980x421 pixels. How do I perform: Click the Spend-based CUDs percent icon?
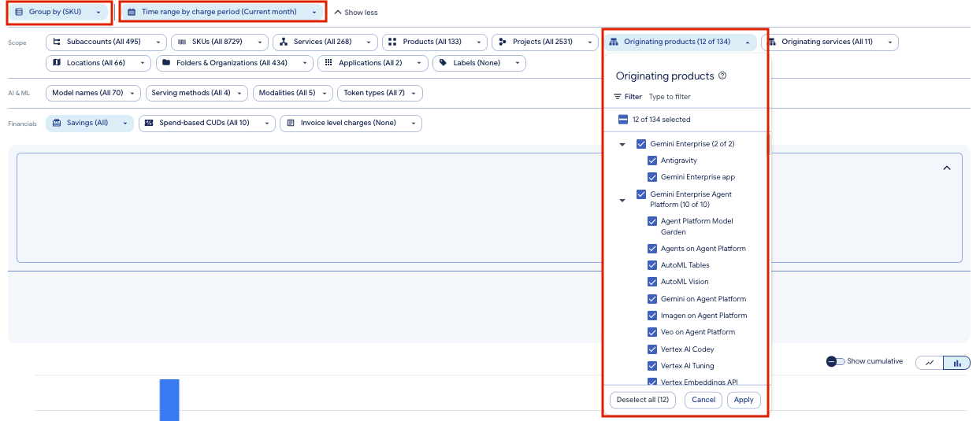click(x=149, y=124)
